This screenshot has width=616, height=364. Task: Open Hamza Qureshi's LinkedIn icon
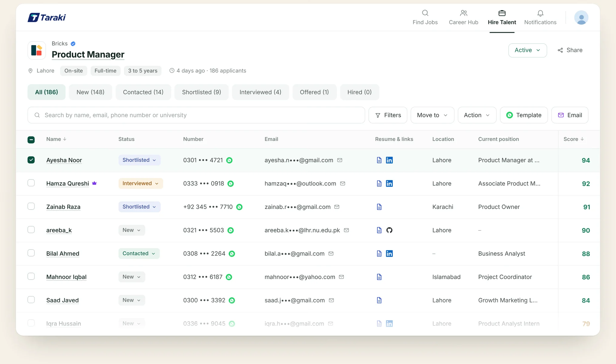coord(389,184)
